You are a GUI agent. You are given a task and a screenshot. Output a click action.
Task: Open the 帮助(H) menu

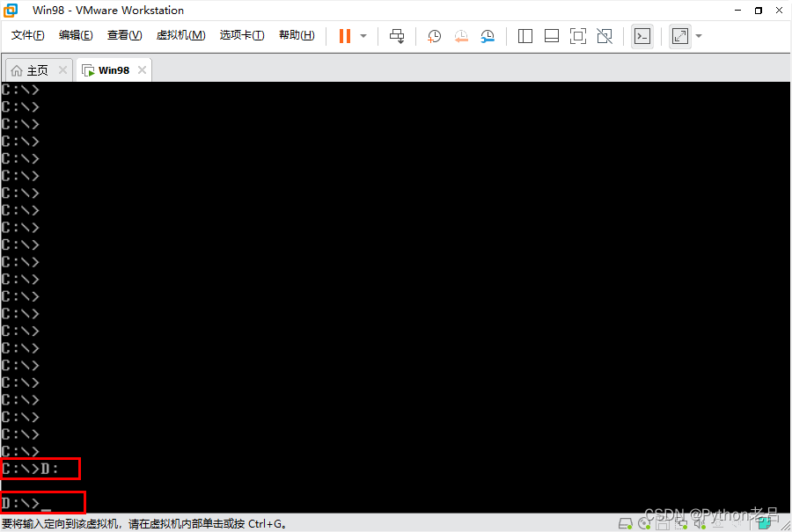[297, 35]
